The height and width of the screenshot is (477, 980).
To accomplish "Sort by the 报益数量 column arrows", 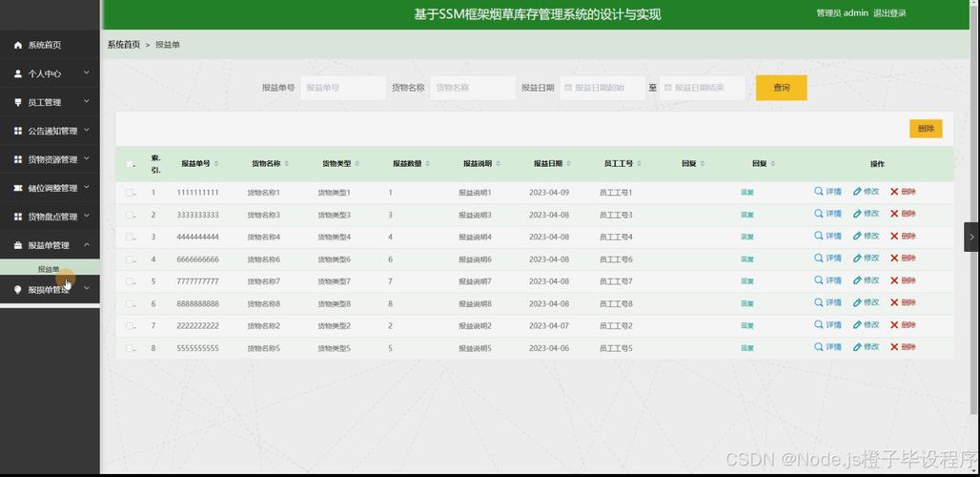I will pyautogui.click(x=427, y=164).
